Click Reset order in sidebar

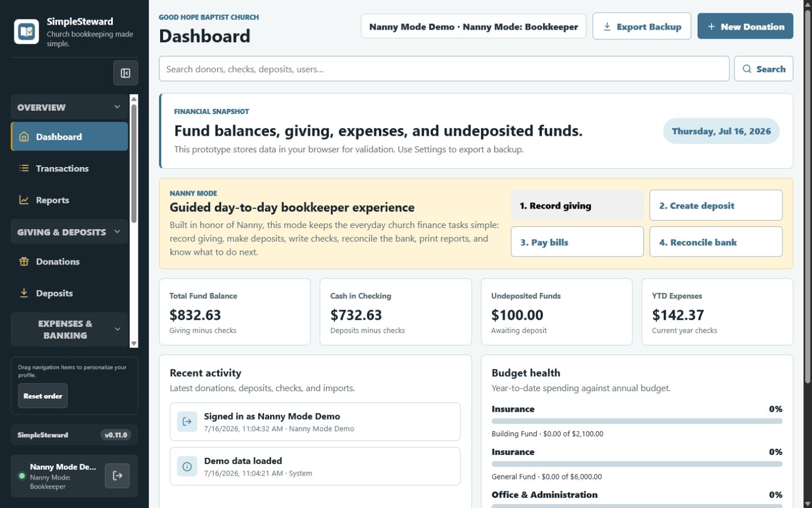(43, 396)
